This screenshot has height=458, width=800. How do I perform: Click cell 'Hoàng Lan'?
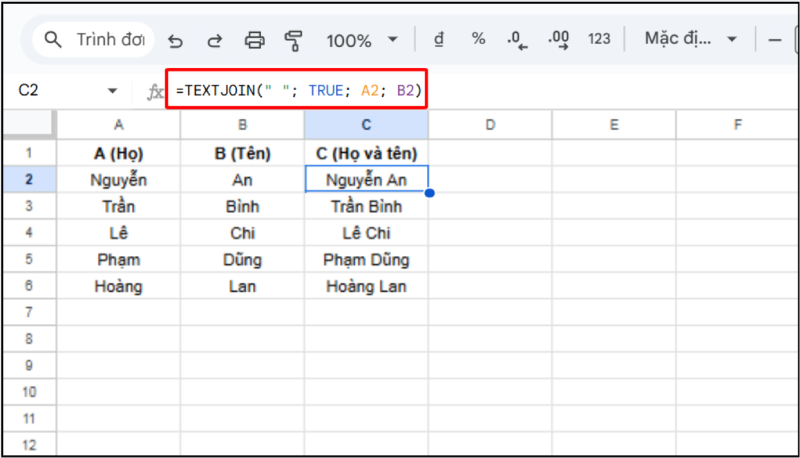point(366,286)
